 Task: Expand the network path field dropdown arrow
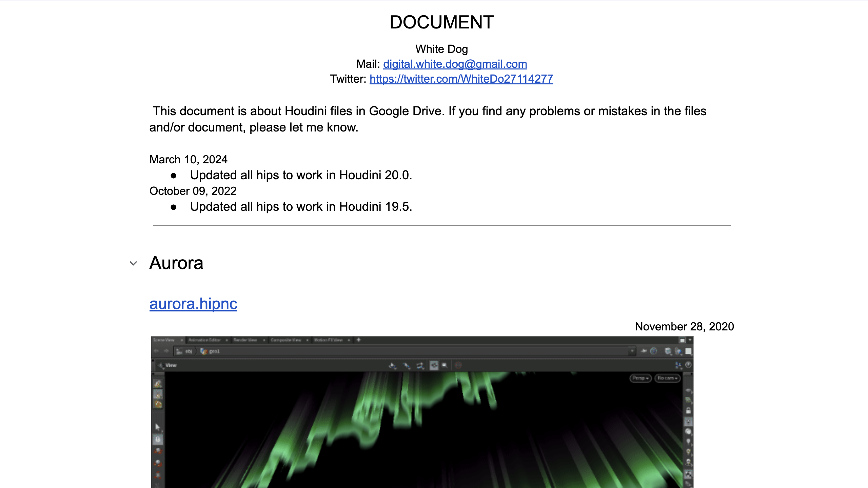(632, 351)
